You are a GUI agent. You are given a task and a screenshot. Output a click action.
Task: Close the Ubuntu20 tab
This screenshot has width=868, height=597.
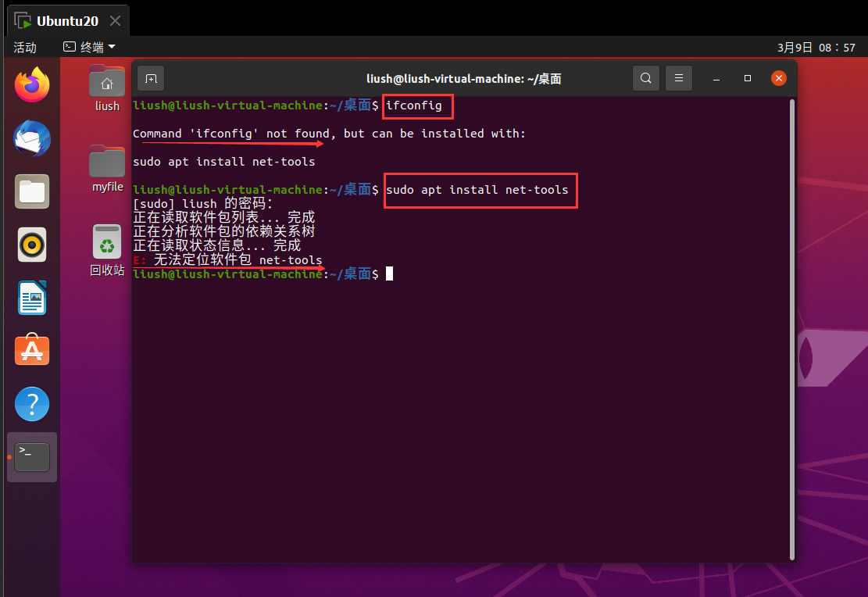pyautogui.click(x=116, y=20)
